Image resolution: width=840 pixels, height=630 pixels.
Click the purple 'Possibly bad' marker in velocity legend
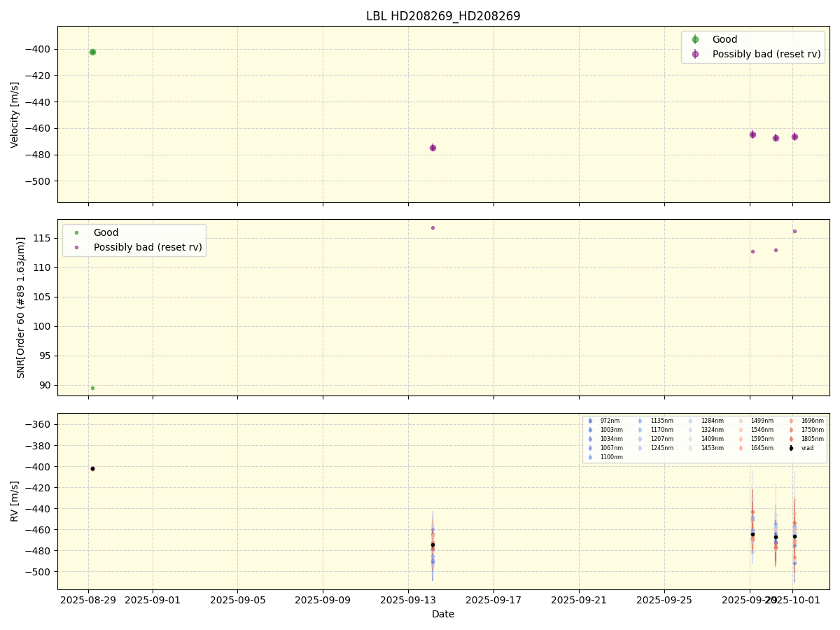[695, 54]
